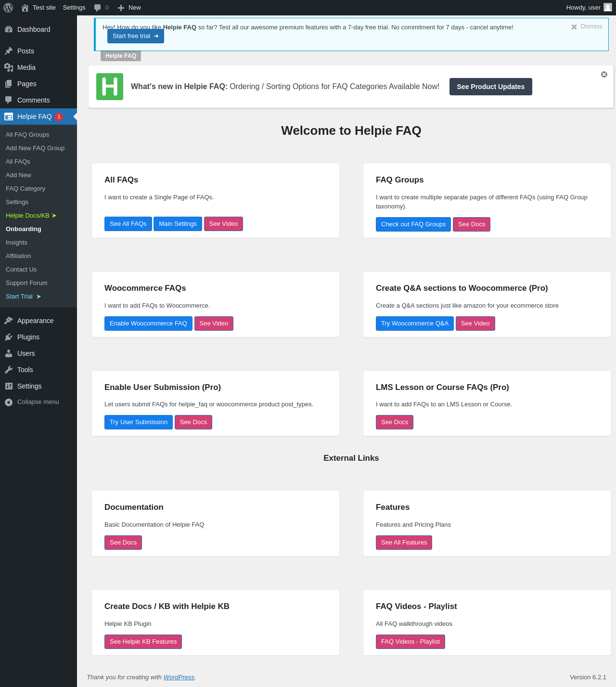Click Try User Submission button
The height and width of the screenshot is (687, 616).
139,422
